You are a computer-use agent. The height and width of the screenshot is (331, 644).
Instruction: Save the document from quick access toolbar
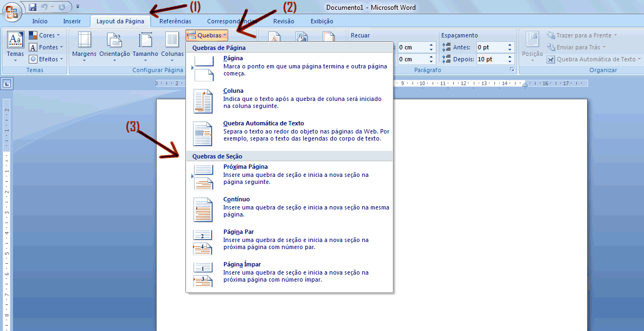33,7
